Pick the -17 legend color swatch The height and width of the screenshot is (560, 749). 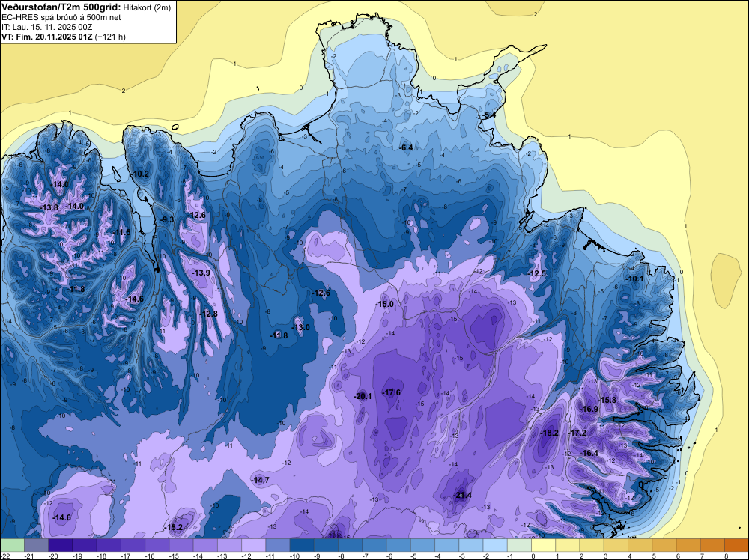133,545
